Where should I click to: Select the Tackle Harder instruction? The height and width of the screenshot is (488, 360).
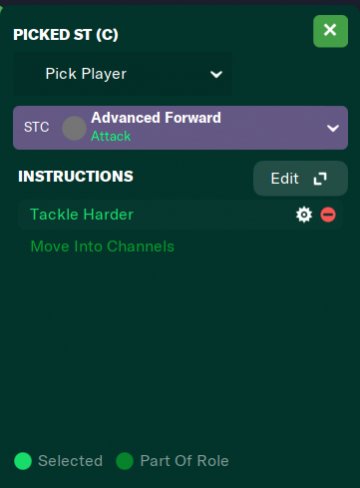click(82, 215)
